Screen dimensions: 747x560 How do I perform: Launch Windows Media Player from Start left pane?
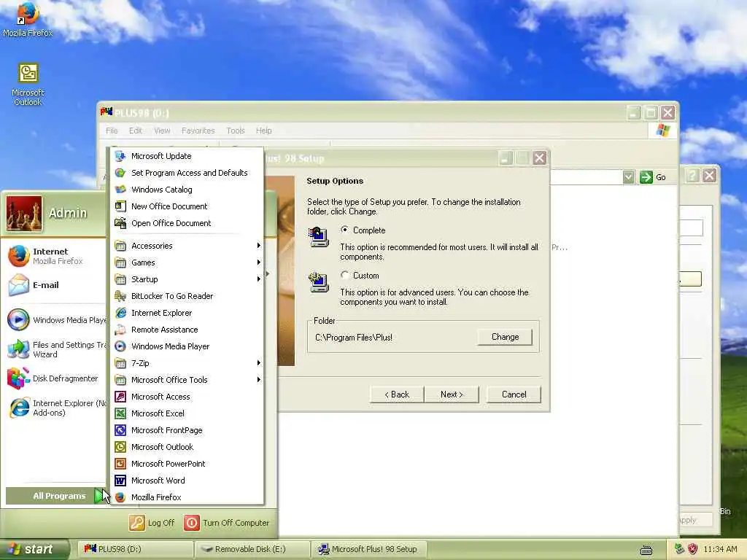(x=55, y=320)
